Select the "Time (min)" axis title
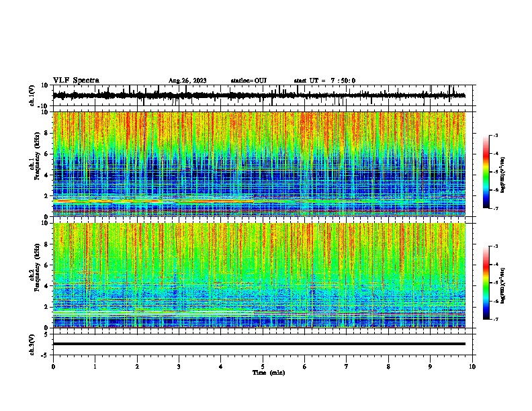532x411 pixels. (269, 373)
